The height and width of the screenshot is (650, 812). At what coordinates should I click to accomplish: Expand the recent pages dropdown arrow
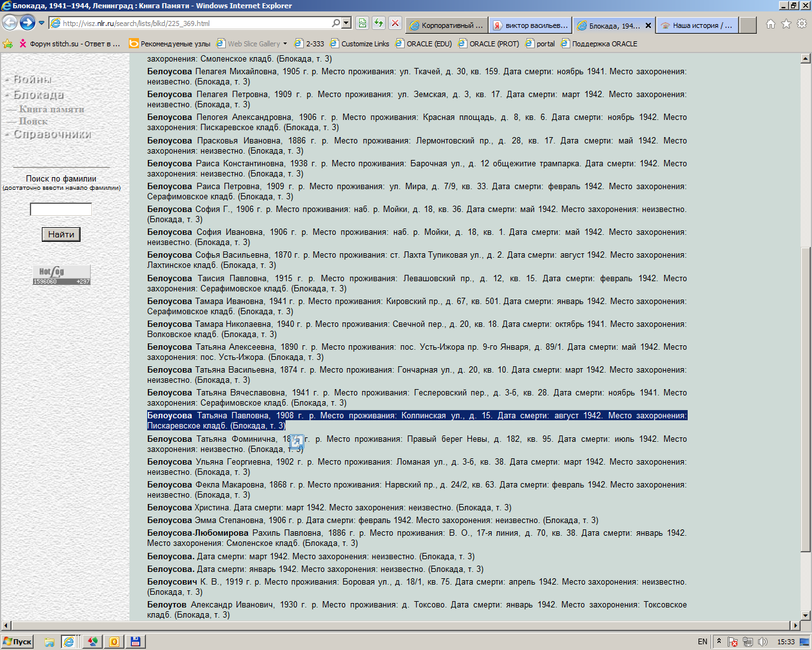click(x=42, y=23)
